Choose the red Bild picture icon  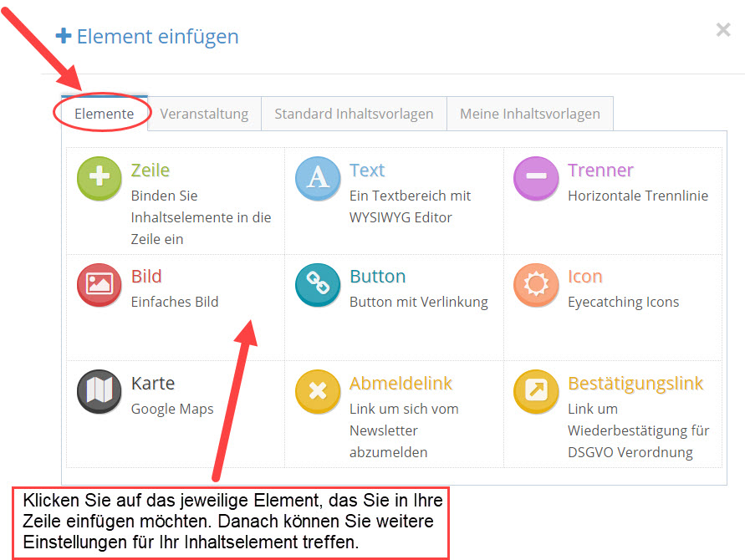[x=100, y=285]
